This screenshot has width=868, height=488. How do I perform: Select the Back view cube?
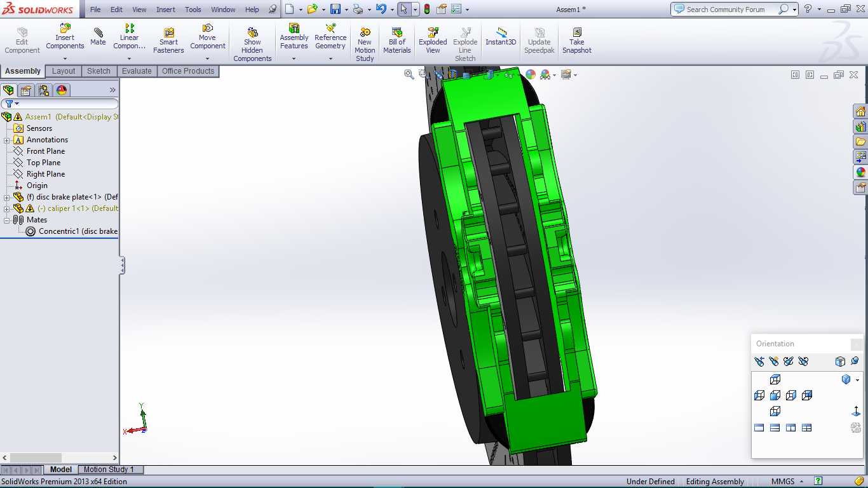click(x=807, y=395)
